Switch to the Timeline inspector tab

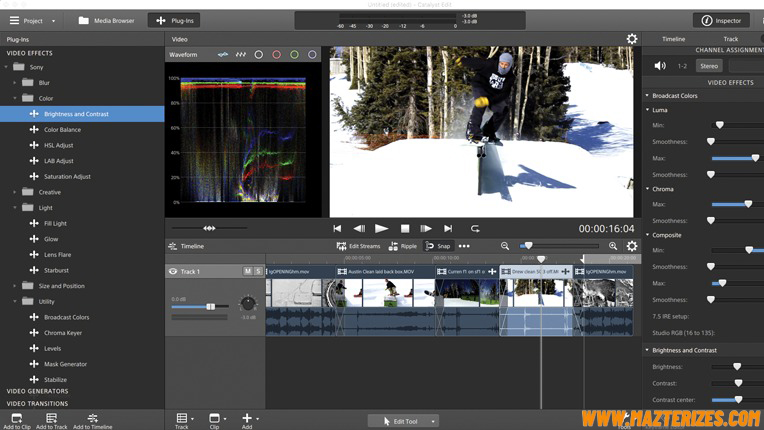(673, 39)
